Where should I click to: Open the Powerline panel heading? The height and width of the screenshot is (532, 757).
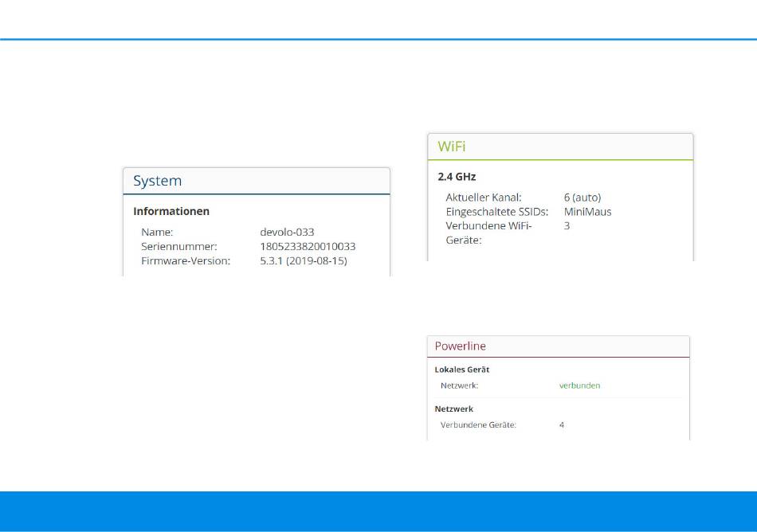tap(460, 346)
